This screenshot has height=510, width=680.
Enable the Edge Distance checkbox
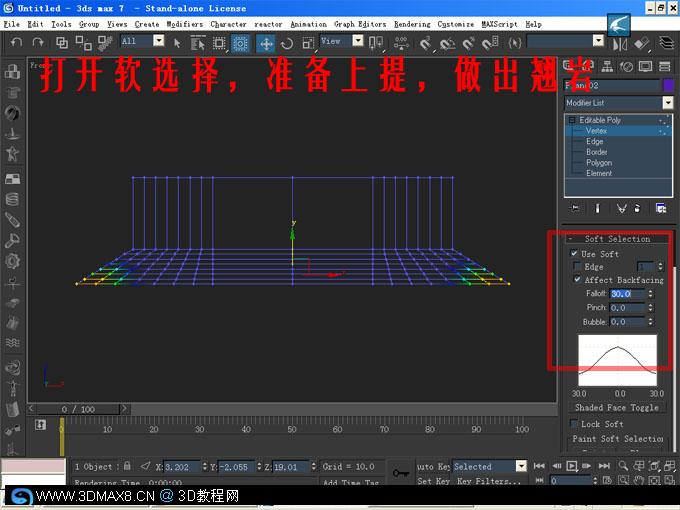[577, 266]
